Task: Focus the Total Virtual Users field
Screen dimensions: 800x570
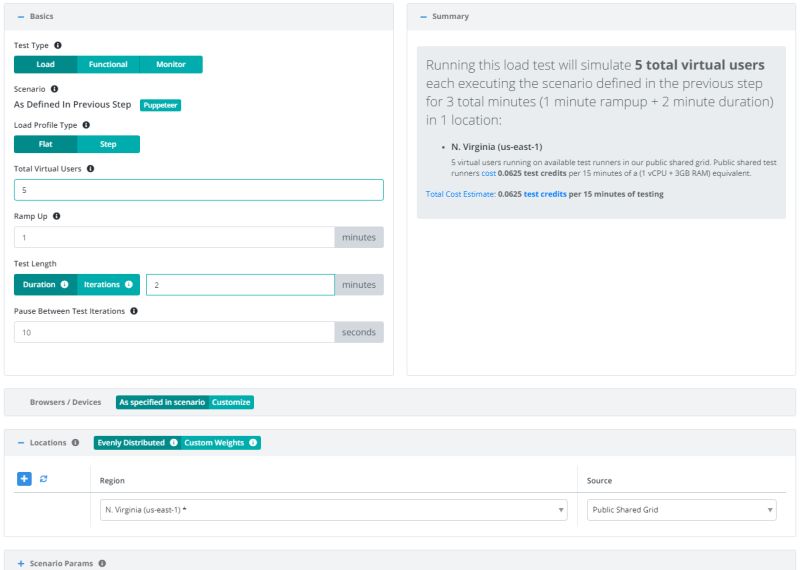Action: 199,190
